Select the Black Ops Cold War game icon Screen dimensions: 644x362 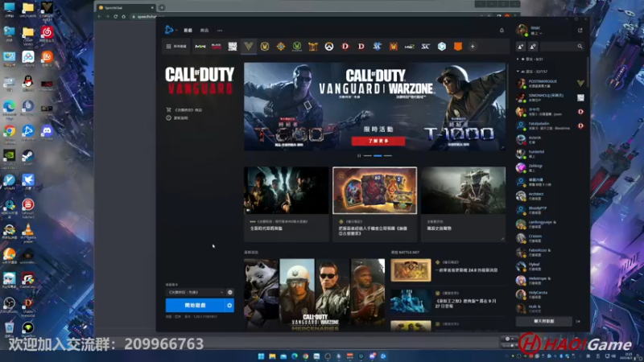click(x=217, y=47)
